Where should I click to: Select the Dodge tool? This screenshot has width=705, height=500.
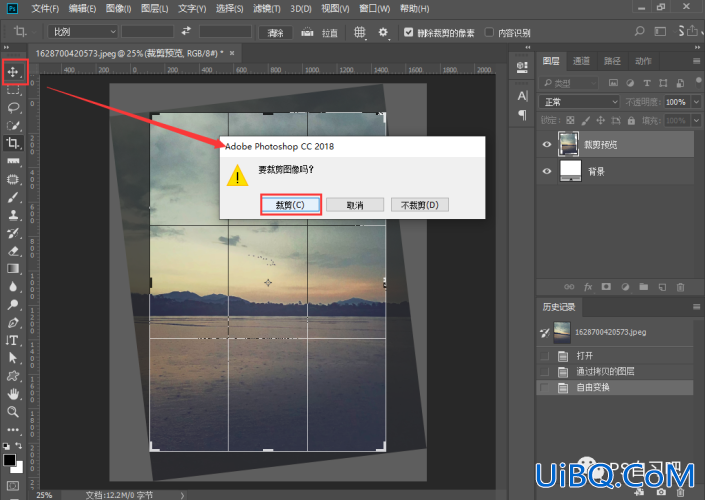tap(13, 304)
